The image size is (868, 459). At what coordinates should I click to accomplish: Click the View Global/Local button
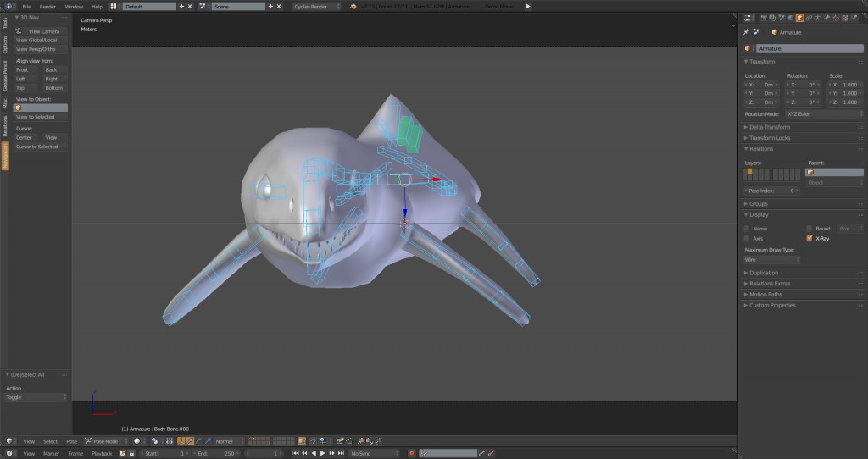41,41
